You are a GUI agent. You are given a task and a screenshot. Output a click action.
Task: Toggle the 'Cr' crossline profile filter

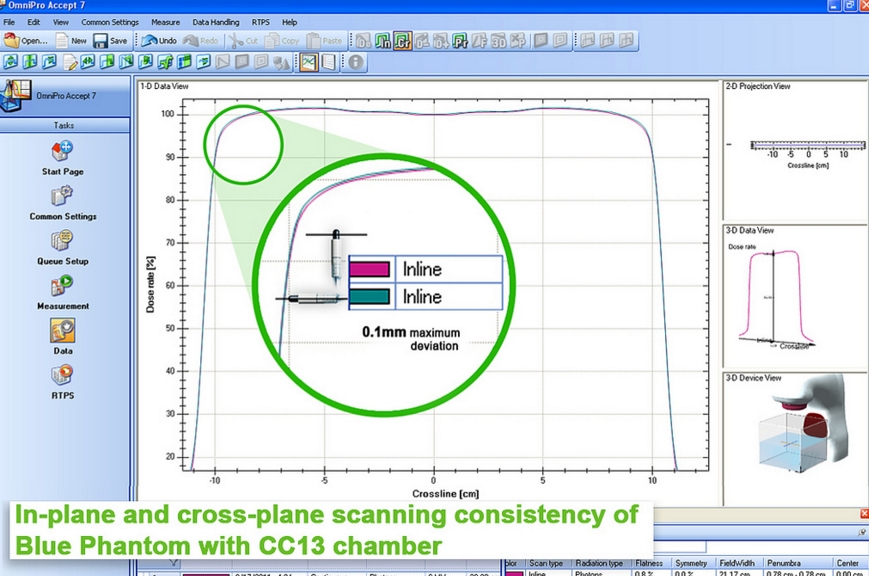coord(402,41)
